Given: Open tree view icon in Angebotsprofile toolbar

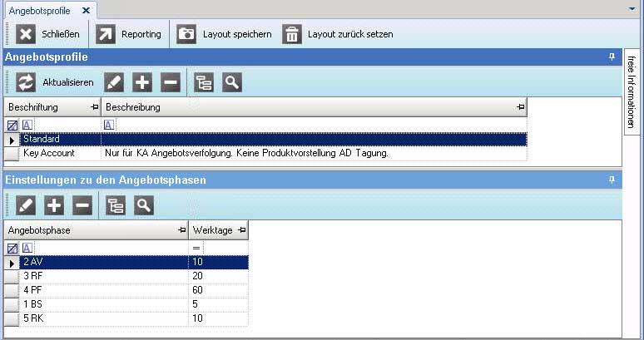Looking at the screenshot, I should (x=204, y=81).
